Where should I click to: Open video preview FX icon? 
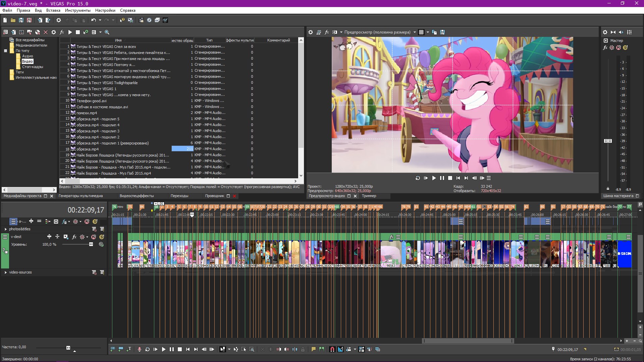pos(327,32)
